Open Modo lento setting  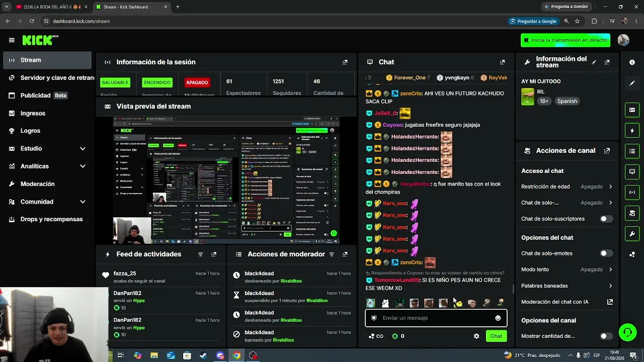[x=567, y=269]
